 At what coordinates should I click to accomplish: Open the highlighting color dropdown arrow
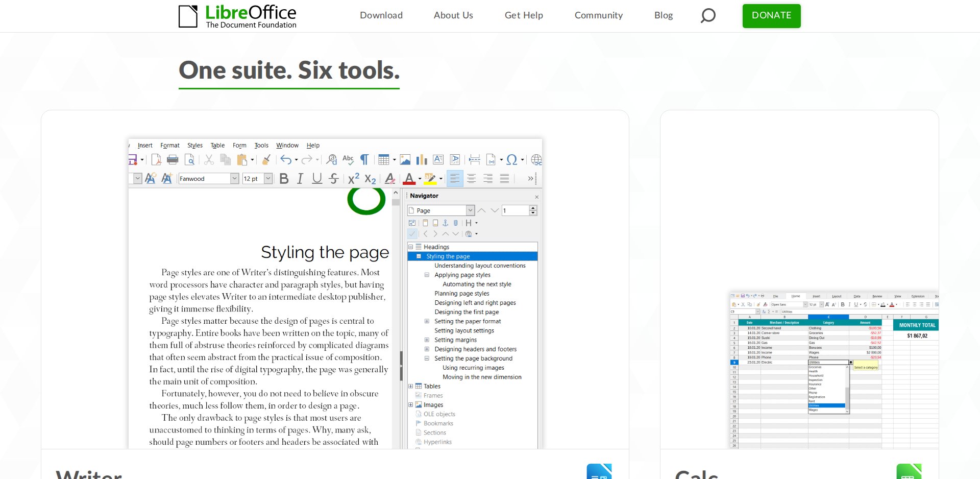point(440,179)
